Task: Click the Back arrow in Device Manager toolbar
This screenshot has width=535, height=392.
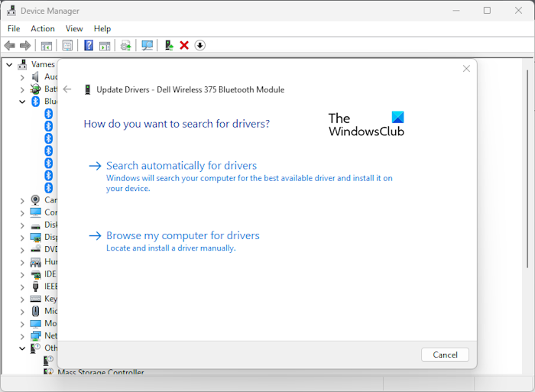Action: tap(9, 45)
